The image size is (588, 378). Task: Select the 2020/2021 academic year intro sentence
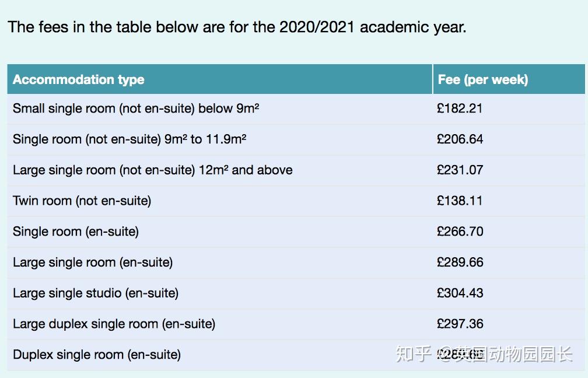pyautogui.click(x=237, y=27)
